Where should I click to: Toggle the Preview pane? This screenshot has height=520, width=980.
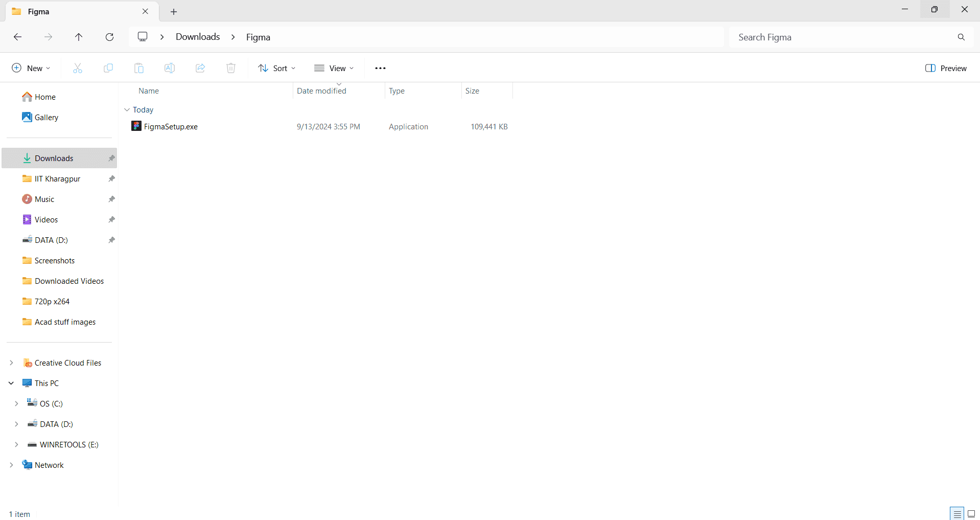[x=945, y=67]
